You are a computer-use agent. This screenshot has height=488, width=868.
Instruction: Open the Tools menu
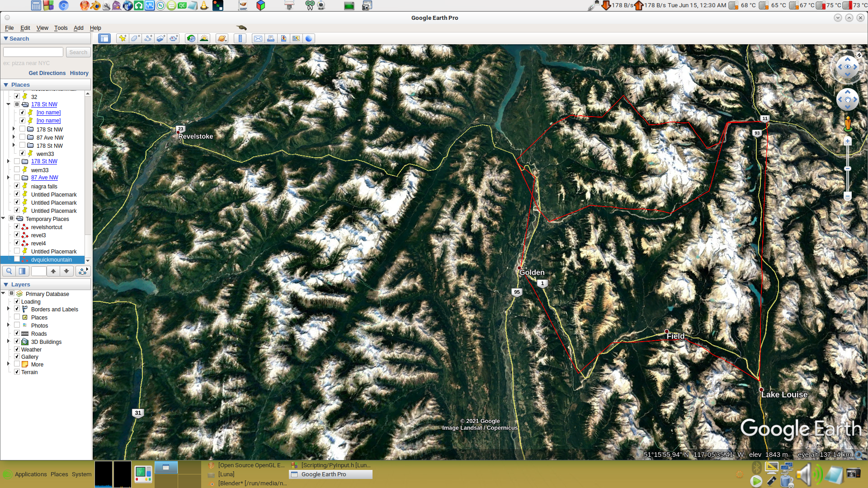point(61,28)
